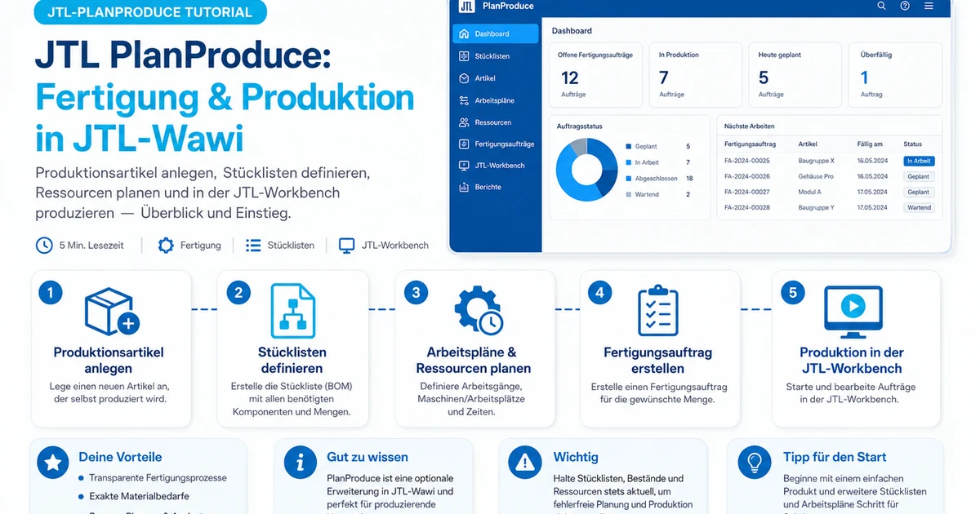
Task: Click the Fertigungsauftrag erstellen heading
Action: [657, 360]
